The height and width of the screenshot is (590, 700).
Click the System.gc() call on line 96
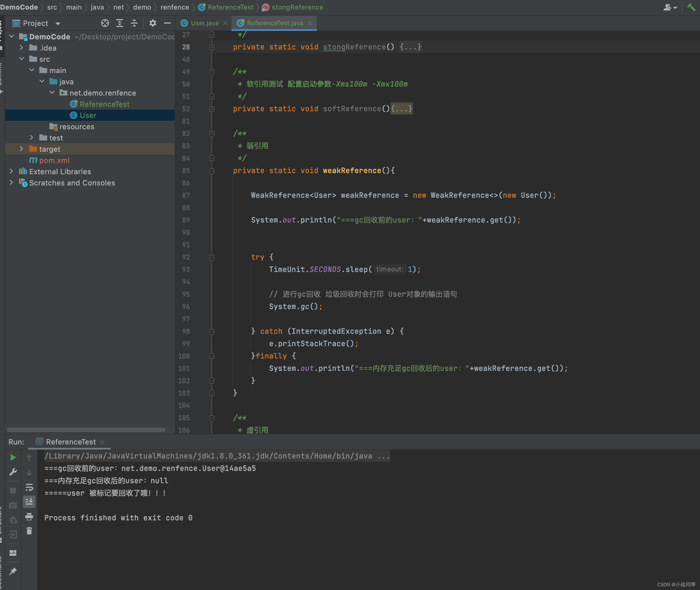(x=295, y=307)
